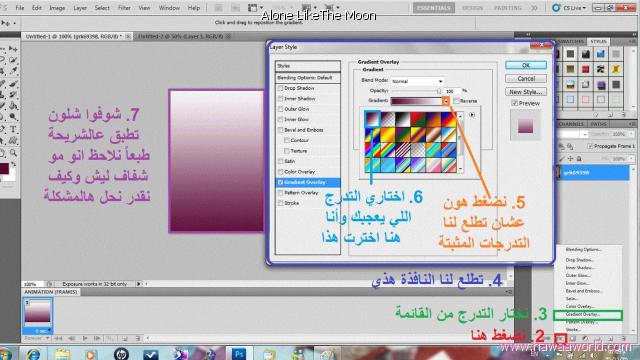Select the Type tool in toolbox
Screen dimensions: 640x360
[x=13, y=130]
